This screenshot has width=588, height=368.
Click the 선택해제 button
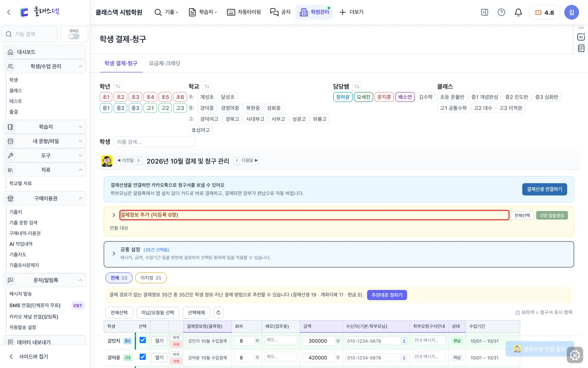coord(196,312)
